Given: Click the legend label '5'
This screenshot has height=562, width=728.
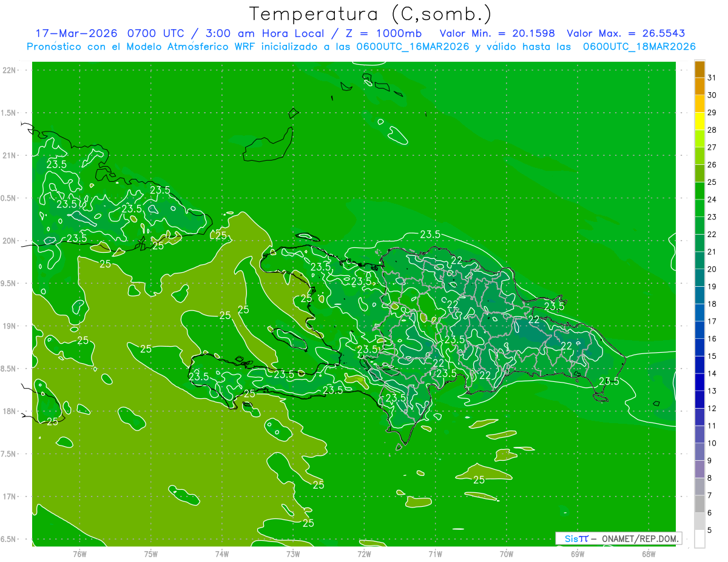Looking at the screenshot, I should pos(710,530).
